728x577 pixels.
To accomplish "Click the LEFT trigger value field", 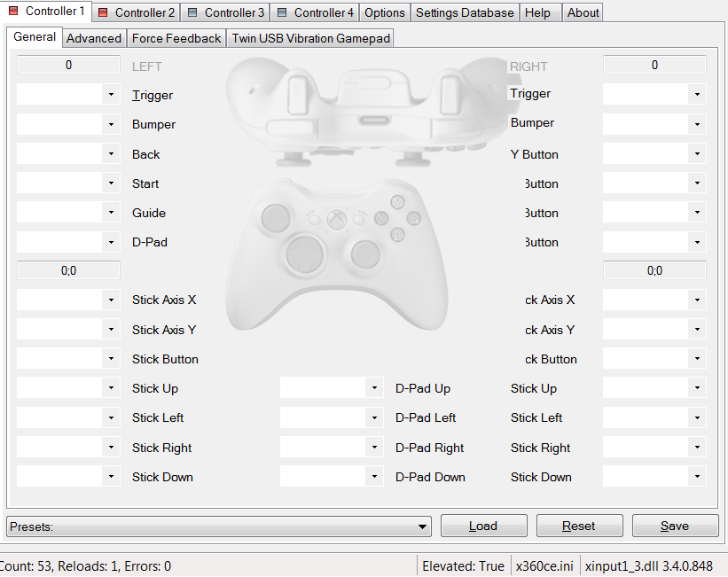I will click(68, 65).
